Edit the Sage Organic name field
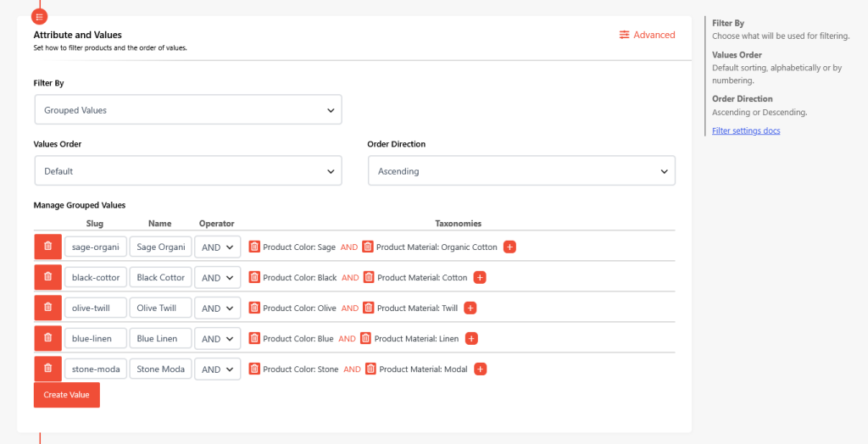868x444 pixels. [x=160, y=247]
